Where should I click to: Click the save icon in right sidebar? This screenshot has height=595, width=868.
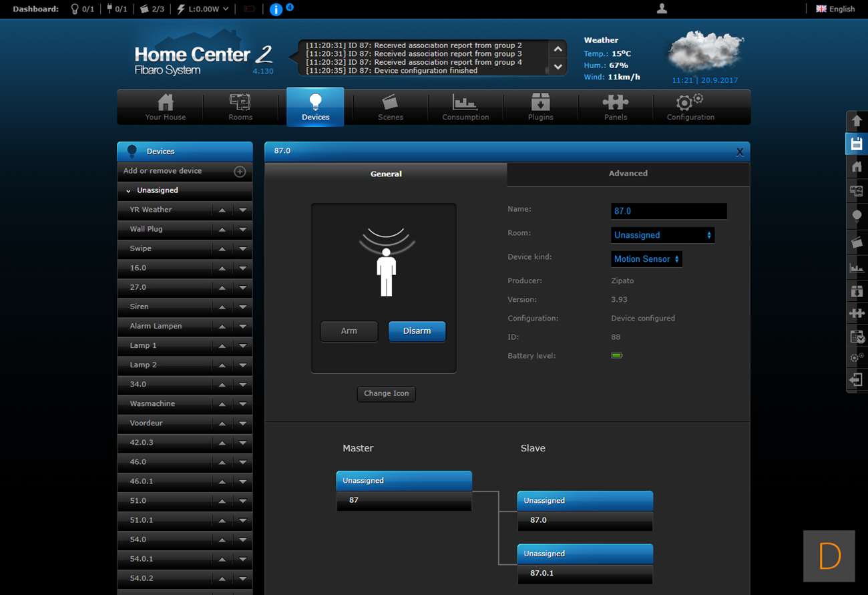(857, 144)
